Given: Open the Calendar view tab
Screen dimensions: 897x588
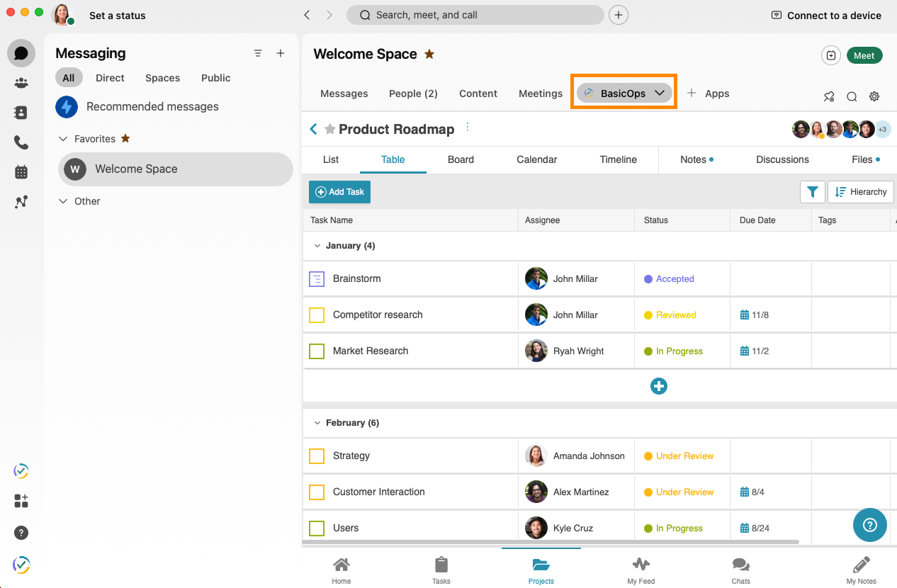Looking at the screenshot, I should pyautogui.click(x=537, y=159).
